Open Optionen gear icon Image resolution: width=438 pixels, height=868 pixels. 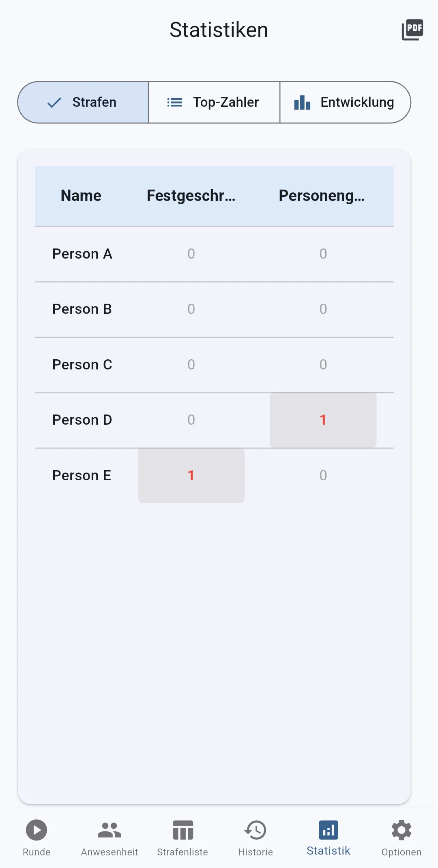[401, 830]
